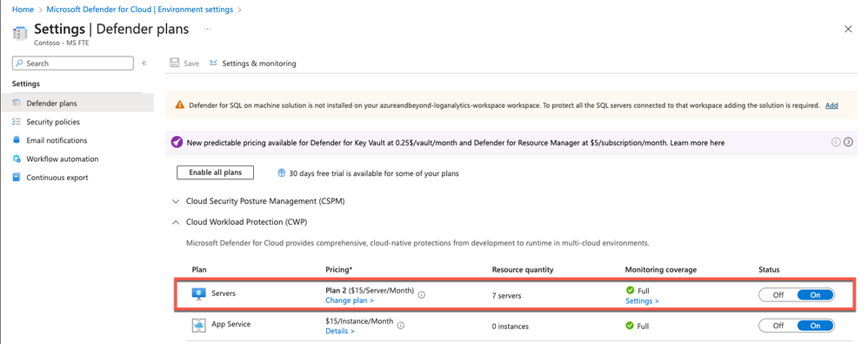868x344 pixels.
Task: Open Change plan for Servers
Action: pos(350,300)
